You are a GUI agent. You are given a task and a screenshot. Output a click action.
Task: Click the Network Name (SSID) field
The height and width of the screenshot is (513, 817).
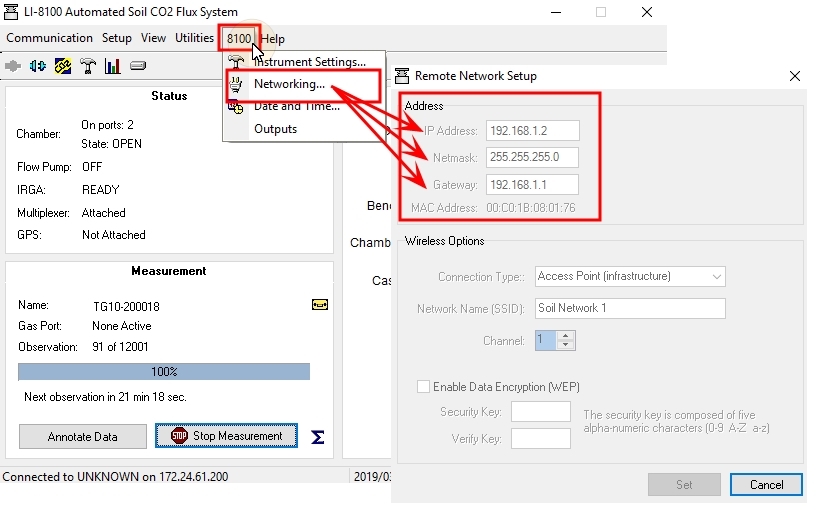pos(630,308)
